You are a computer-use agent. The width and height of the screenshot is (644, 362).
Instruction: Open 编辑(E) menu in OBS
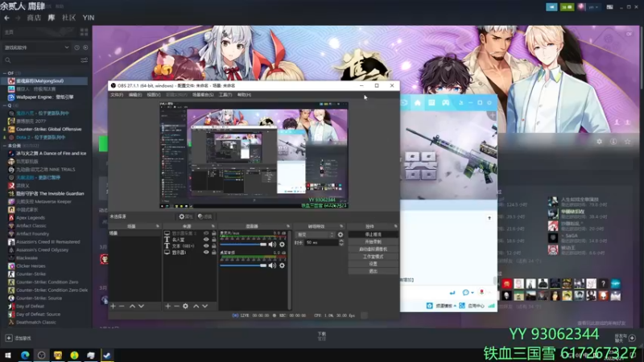click(x=135, y=95)
